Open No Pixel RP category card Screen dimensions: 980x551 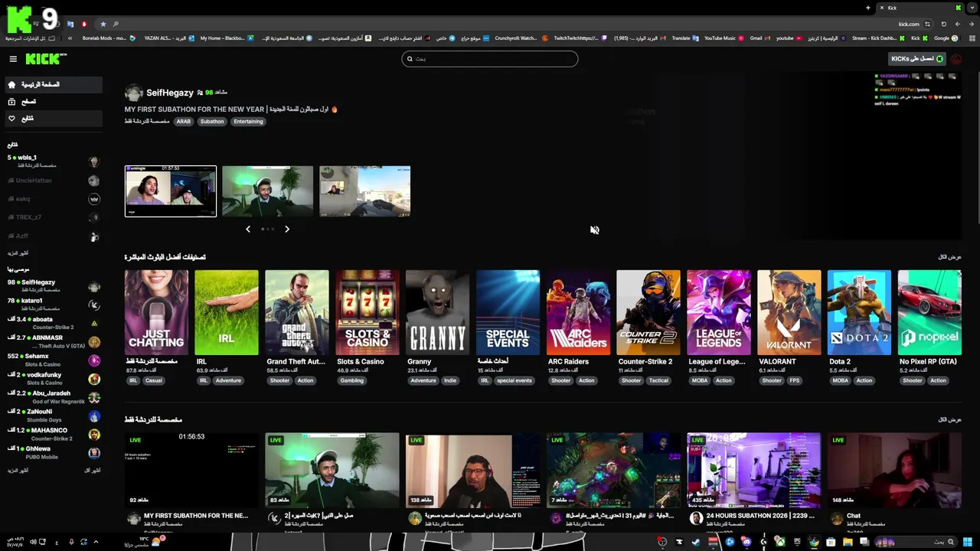(929, 313)
